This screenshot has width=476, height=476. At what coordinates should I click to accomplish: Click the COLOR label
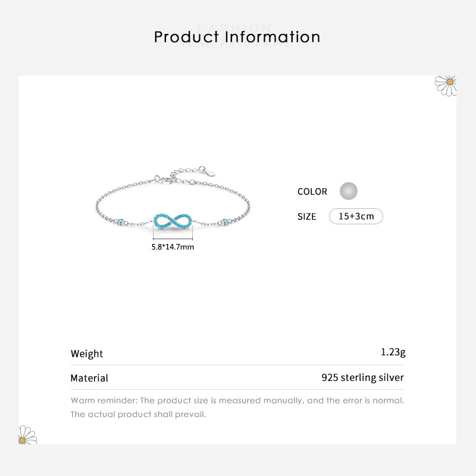pos(312,192)
